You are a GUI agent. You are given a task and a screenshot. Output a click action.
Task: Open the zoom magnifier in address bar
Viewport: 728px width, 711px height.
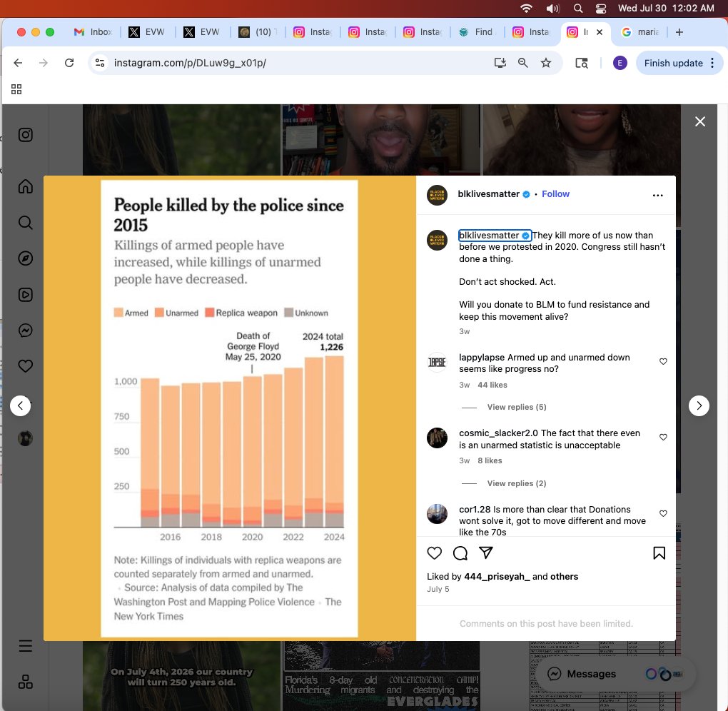(x=522, y=63)
